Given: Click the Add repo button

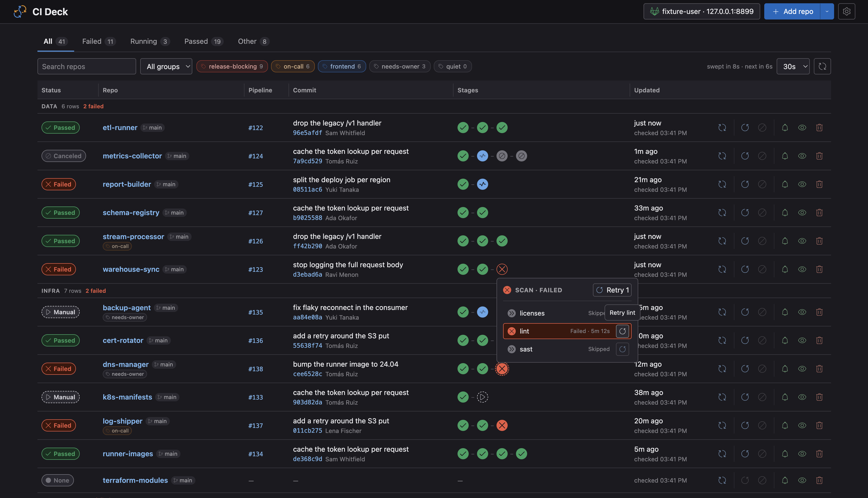Looking at the screenshot, I should tap(792, 11).
